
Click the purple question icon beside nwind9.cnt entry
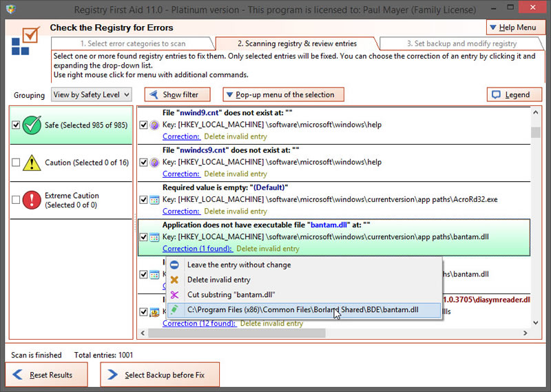coord(154,125)
